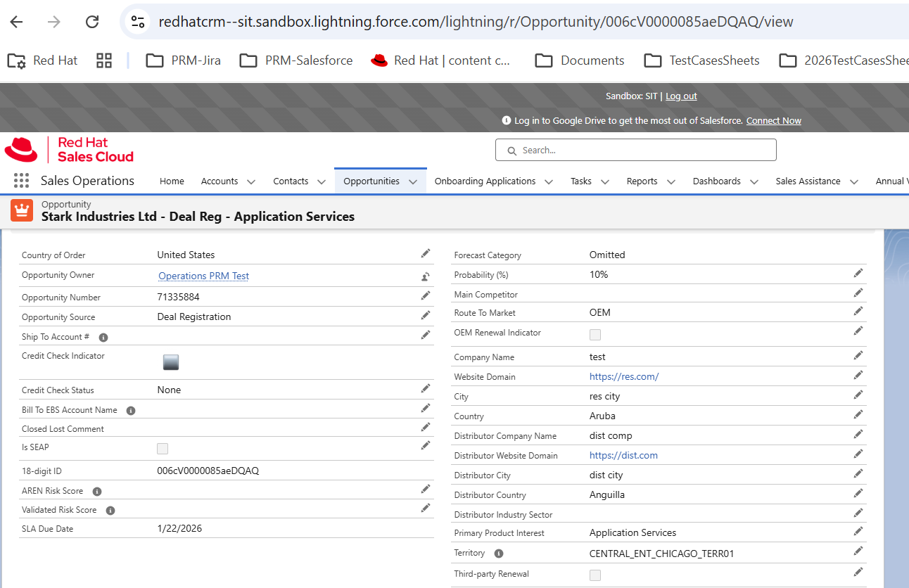Screen dimensions: 909x588
Task: Edit Opportunity Number pencil icon
Action: 426,295
